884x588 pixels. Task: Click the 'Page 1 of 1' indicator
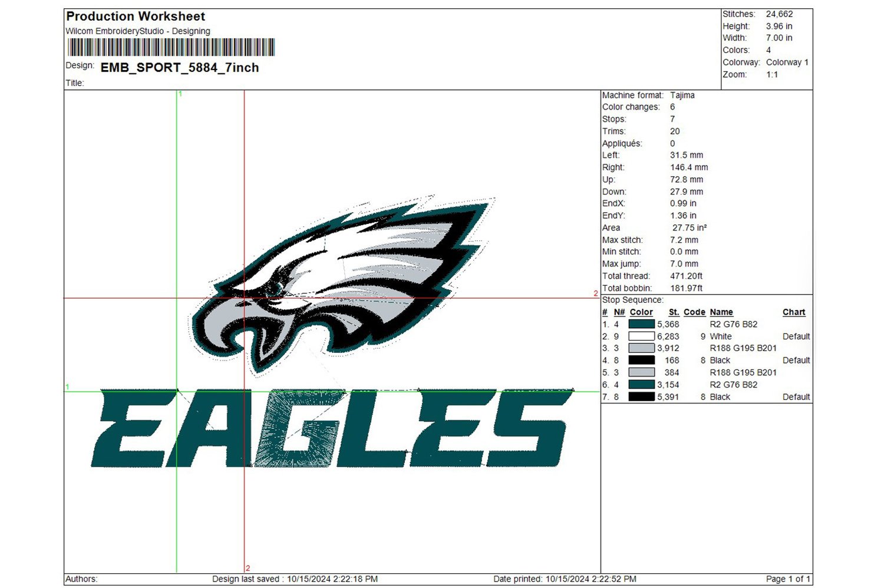coord(788,579)
